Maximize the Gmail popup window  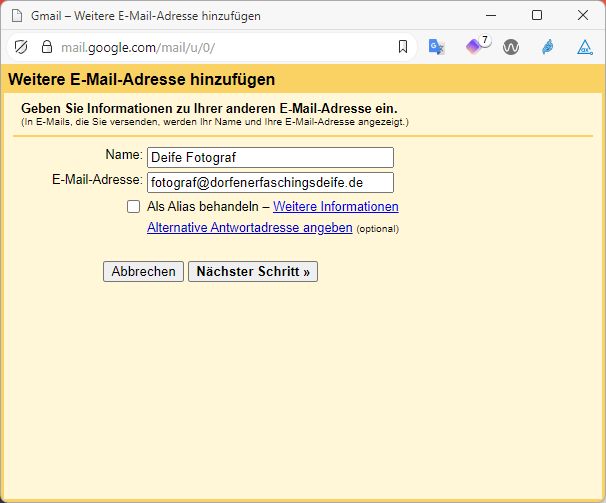click(537, 15)
